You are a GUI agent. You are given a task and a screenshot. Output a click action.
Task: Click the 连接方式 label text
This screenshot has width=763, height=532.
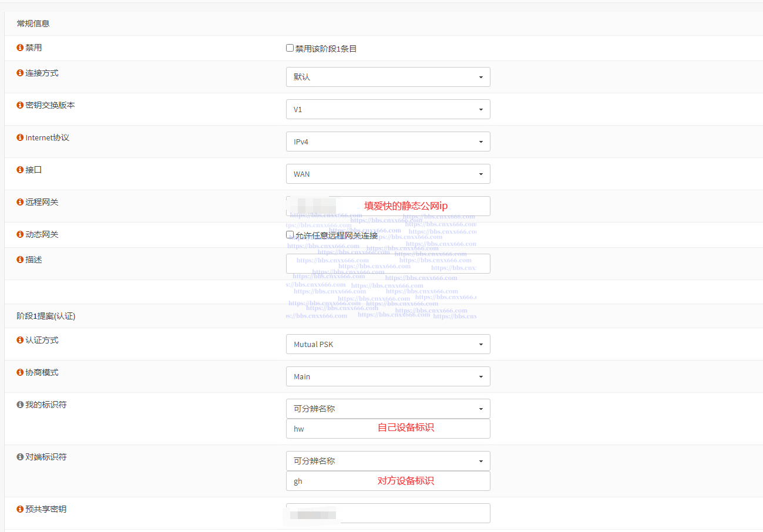pos(42,73)
